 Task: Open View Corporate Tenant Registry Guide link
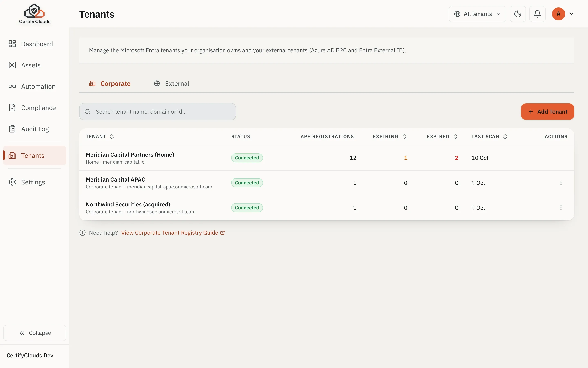(173, 233)
